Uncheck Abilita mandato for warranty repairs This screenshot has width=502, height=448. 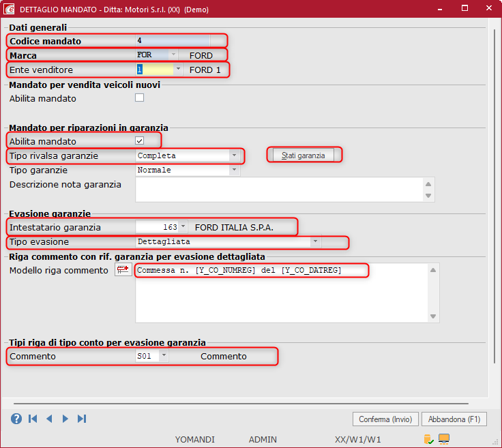coord(140,141)
